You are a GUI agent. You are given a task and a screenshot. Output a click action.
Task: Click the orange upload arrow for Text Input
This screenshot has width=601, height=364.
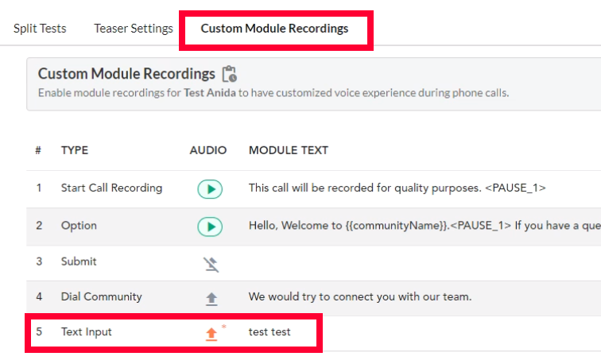[x=211, y=334]
